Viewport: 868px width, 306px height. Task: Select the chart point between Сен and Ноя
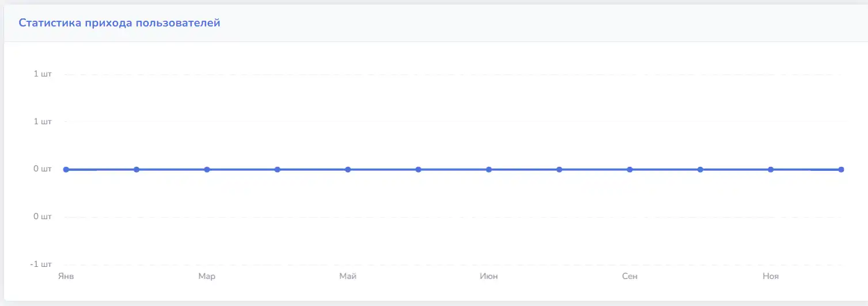click(x=700, y=170)
